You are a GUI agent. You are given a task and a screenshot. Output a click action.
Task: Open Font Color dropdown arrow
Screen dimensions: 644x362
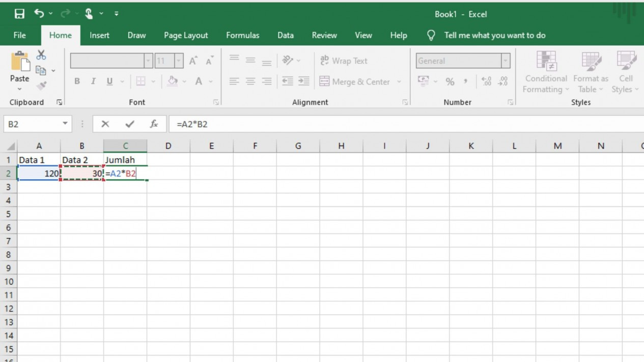[211, 81]
